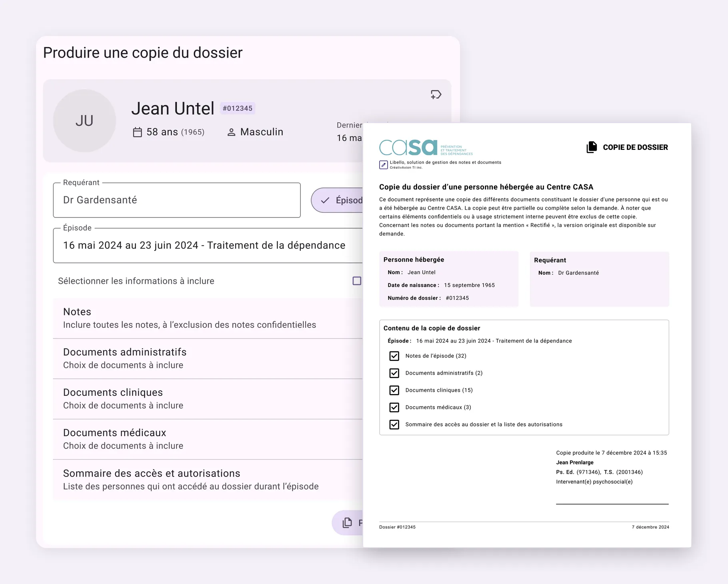Click 'Dr Gardensanté' name in document Requérant box
The height and width of the screenshot is (584, 728).
[x=578, y=273]
